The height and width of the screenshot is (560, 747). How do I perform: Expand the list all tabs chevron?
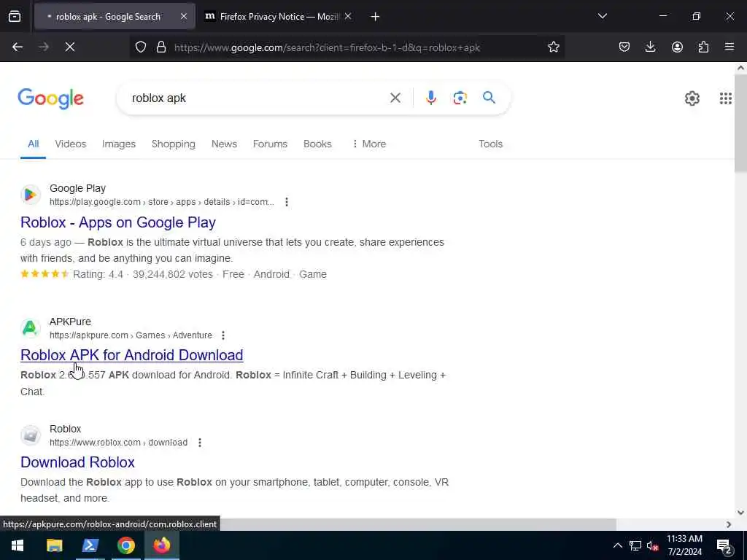(603, 16)
